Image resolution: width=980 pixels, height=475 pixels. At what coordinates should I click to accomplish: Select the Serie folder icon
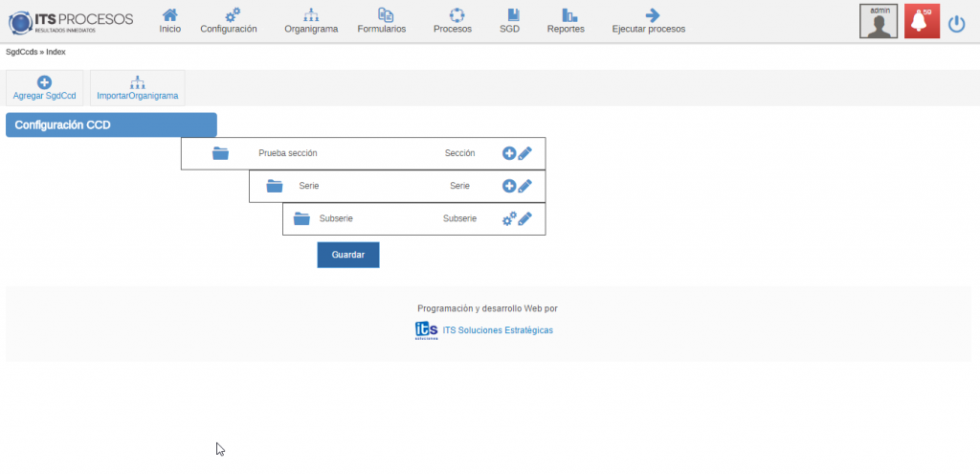click(x=275, y=187)
